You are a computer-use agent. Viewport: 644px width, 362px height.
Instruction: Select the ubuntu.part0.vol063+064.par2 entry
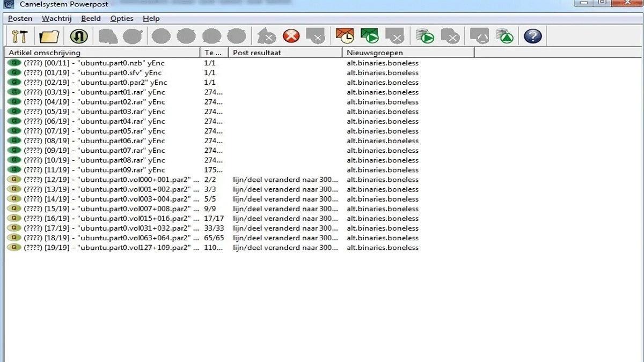pyautogui.click(x=107, y=238)
